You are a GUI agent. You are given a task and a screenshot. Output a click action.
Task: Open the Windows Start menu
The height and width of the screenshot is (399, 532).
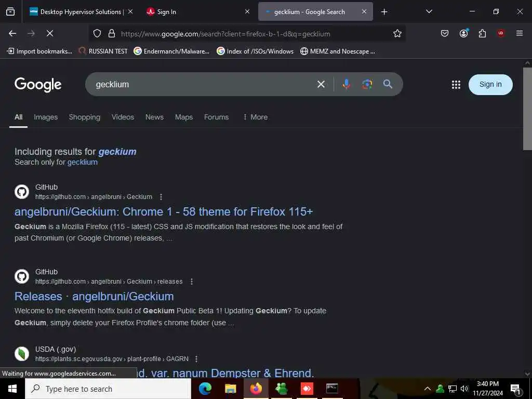coord(12,389)
